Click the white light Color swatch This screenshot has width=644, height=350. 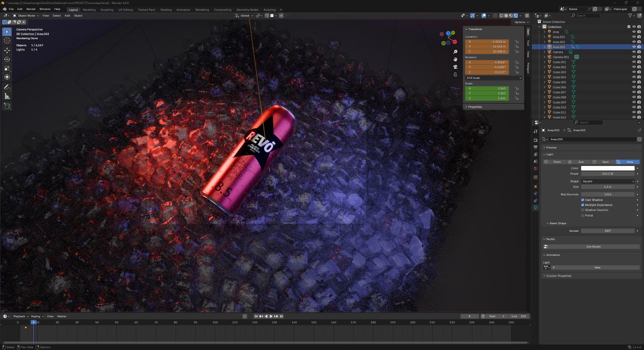608,168
